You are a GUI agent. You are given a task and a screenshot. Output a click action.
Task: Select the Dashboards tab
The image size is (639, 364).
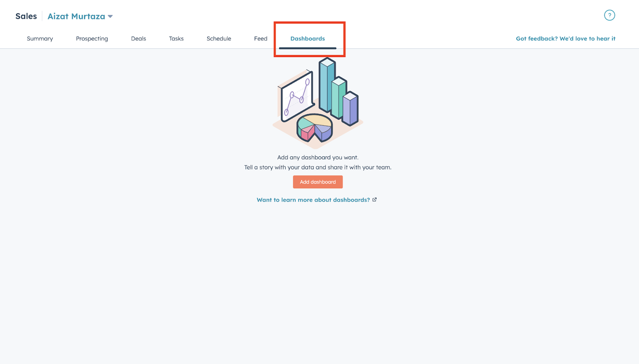click(x=308, y=39)
